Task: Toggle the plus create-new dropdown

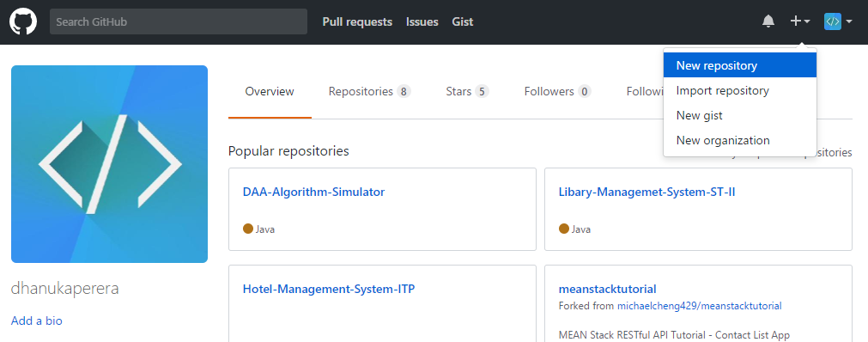Action: [800, 21]
